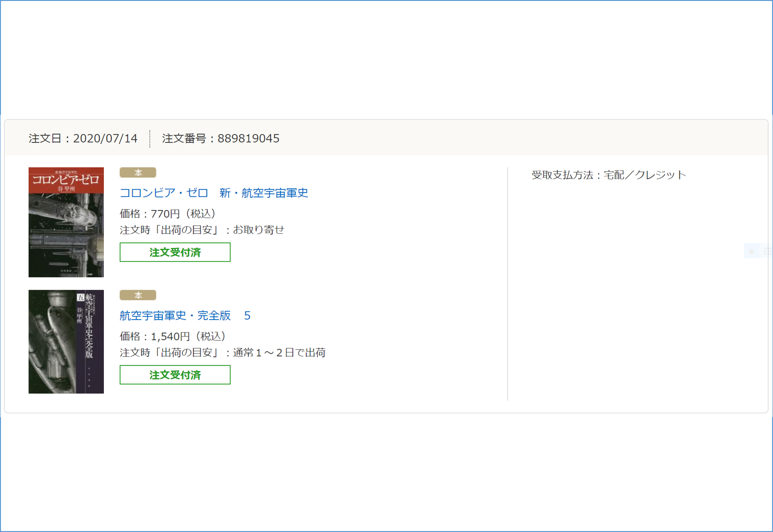Click the コロンビア・ゼロ cover thumbnail

point(66,222)
